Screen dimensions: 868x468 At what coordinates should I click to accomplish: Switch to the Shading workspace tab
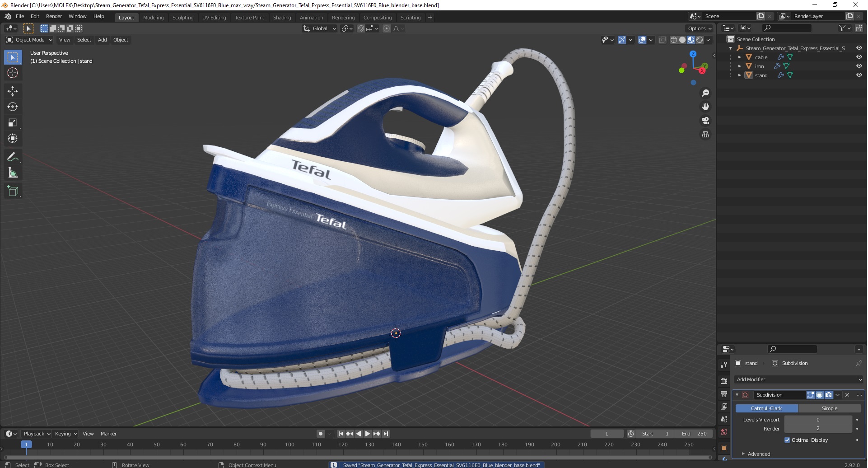(282, 18)
